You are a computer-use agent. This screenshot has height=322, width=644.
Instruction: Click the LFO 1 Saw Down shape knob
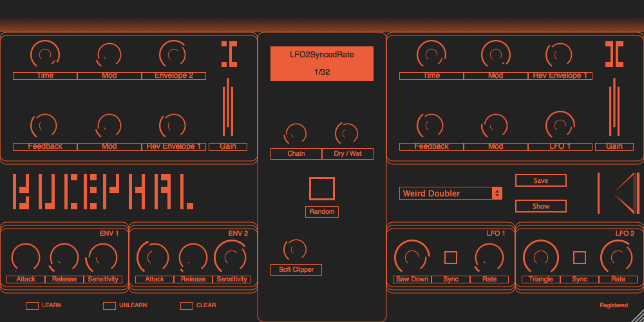pyautogui.click(x=412, y=257)
